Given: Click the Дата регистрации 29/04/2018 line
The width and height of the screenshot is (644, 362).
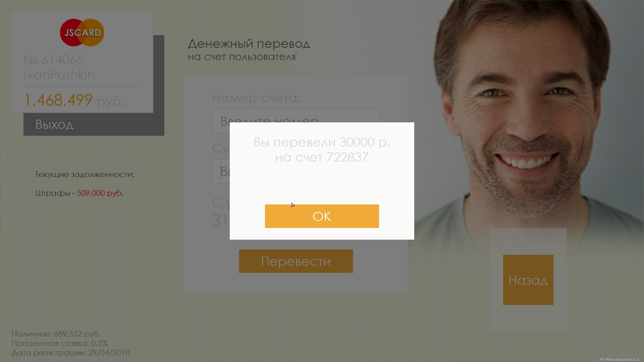Looking at the screenshot, I should (70, 353).
